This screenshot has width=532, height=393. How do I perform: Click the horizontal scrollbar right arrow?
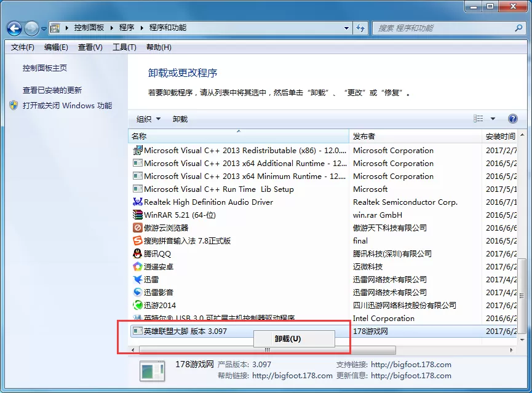tap(511, 349)
